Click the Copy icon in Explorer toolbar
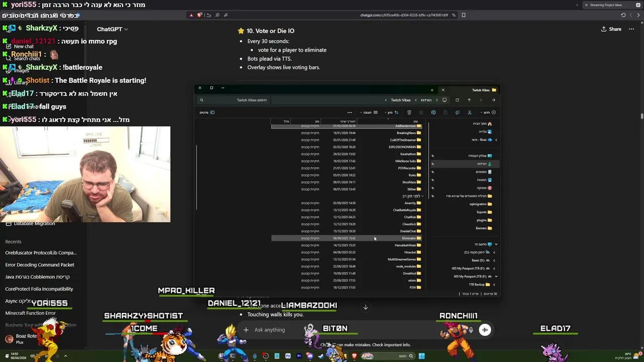 457,112
